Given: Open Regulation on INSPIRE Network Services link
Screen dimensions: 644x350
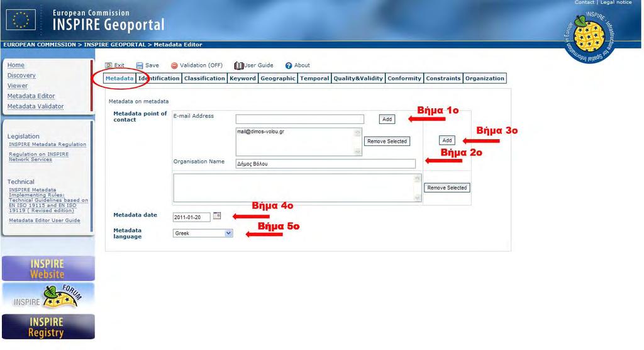Looking at the screenshot, I should pyautogui.click(x=38, y=157).
